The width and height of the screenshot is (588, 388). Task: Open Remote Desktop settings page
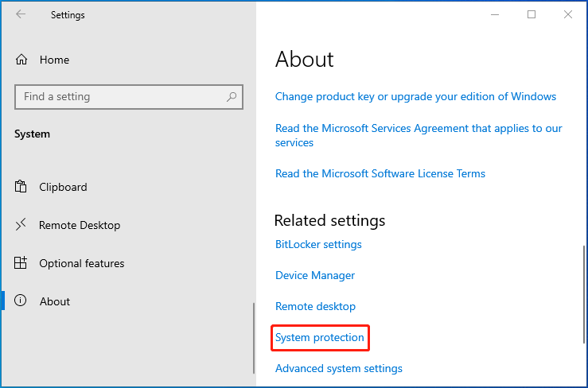pos(80,225)
